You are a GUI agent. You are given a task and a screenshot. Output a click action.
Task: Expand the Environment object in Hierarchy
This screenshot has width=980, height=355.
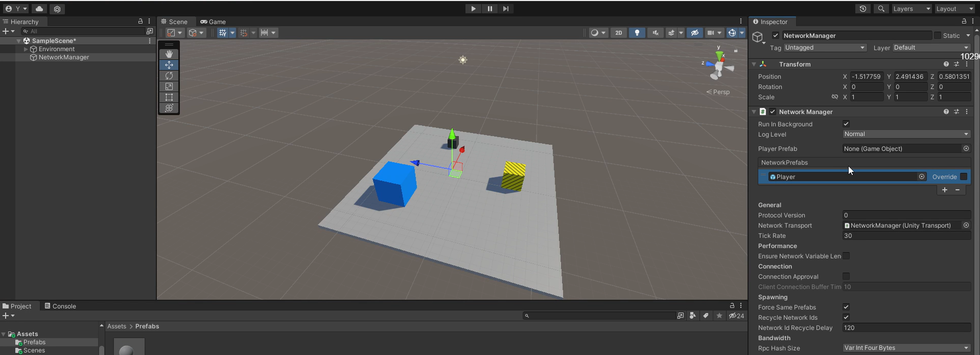tap(26, 49)
